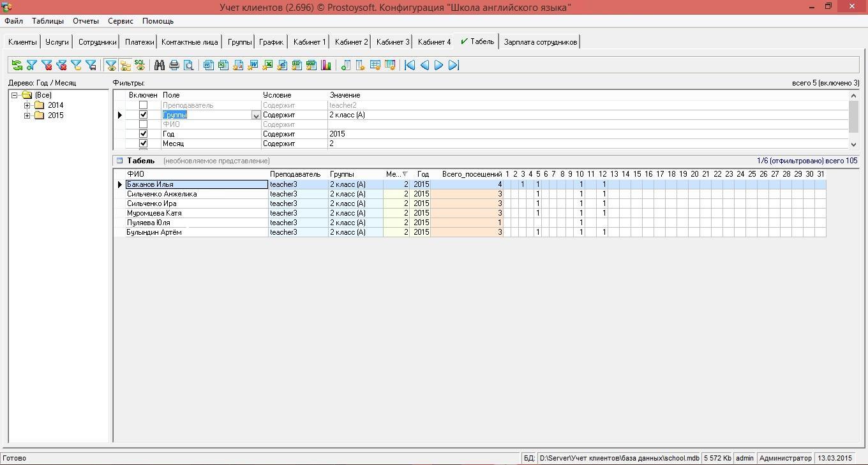Enable the Преподаватель filter checkbox
Viewport: 868px width, 465px height.
pos(143,105)
